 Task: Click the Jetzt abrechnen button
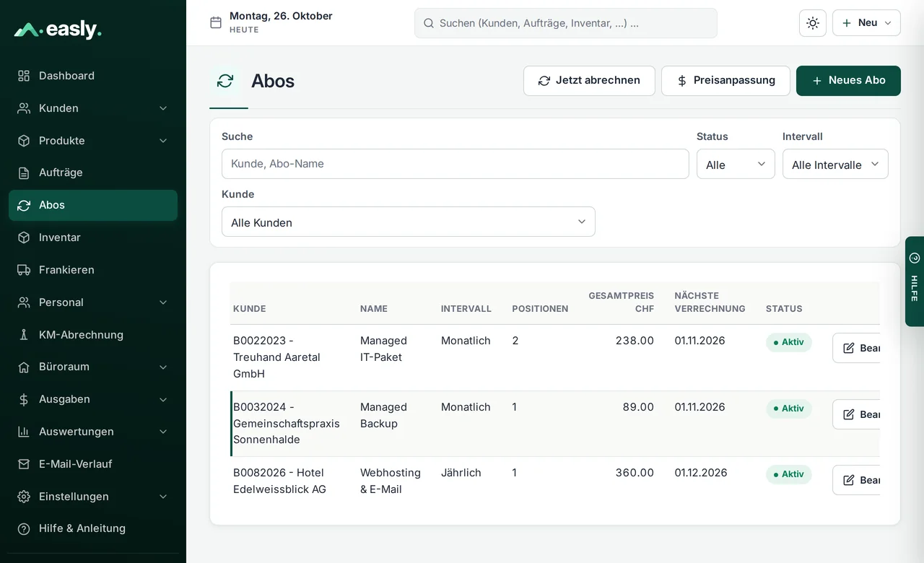tap(589, 81)
